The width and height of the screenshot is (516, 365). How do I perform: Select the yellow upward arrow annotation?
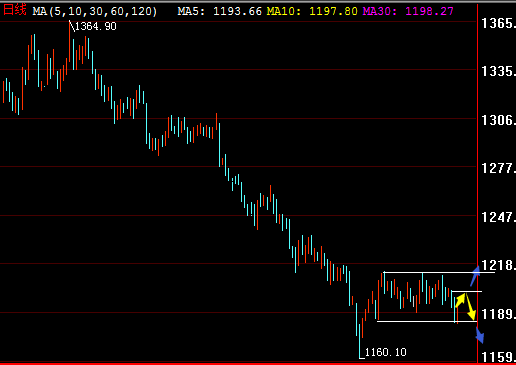pyautogui.click(x=460, y=300)
